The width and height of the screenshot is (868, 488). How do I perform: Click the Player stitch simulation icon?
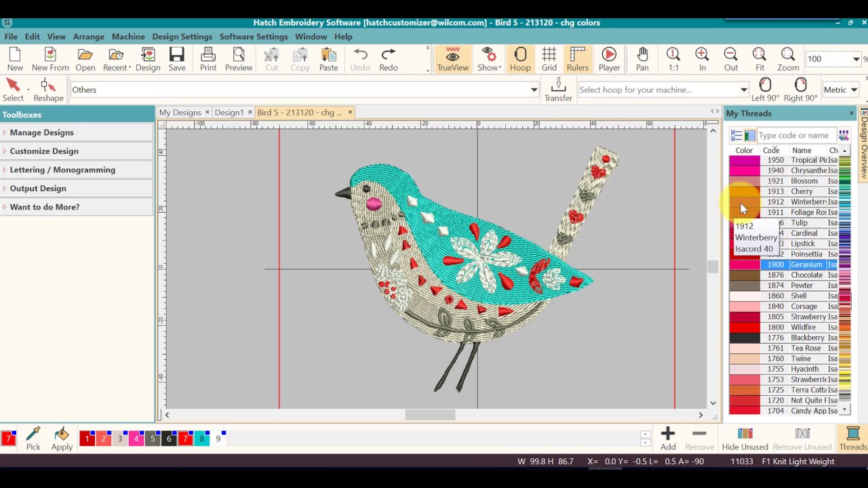tap(609, 59)
